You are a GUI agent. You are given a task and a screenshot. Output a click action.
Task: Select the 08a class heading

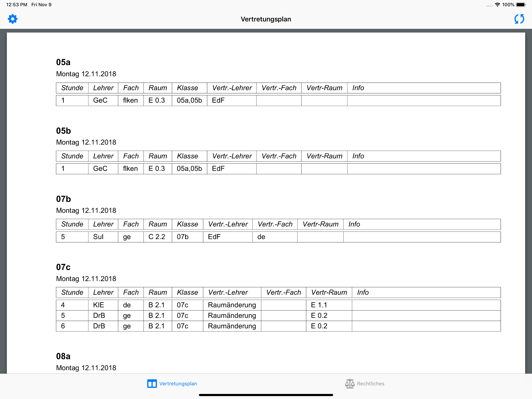click(x=63, y=356)
